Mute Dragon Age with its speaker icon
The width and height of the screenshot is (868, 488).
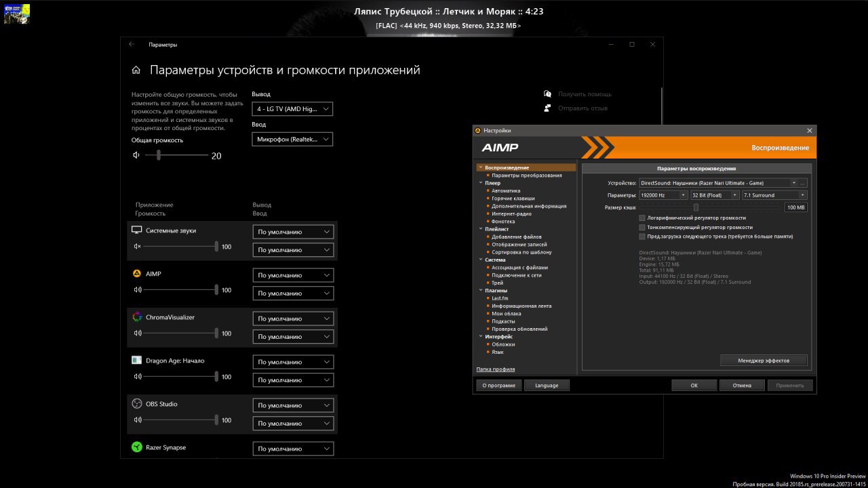click(138, 377)
